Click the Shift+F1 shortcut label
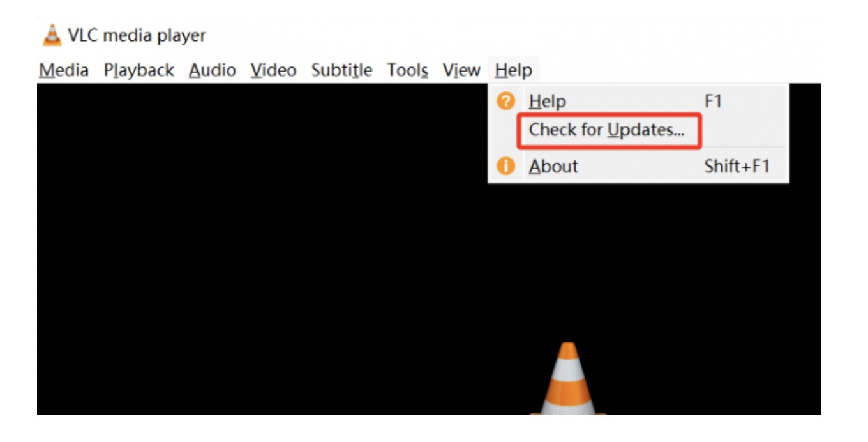868x442 pixels. (x=737, y=167)
